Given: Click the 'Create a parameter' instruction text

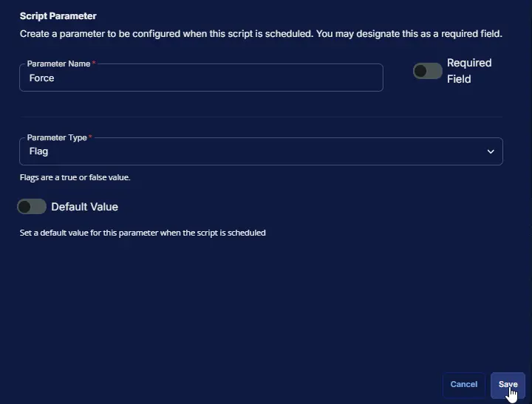Looking at the screenshot, I should pos(261,34).
